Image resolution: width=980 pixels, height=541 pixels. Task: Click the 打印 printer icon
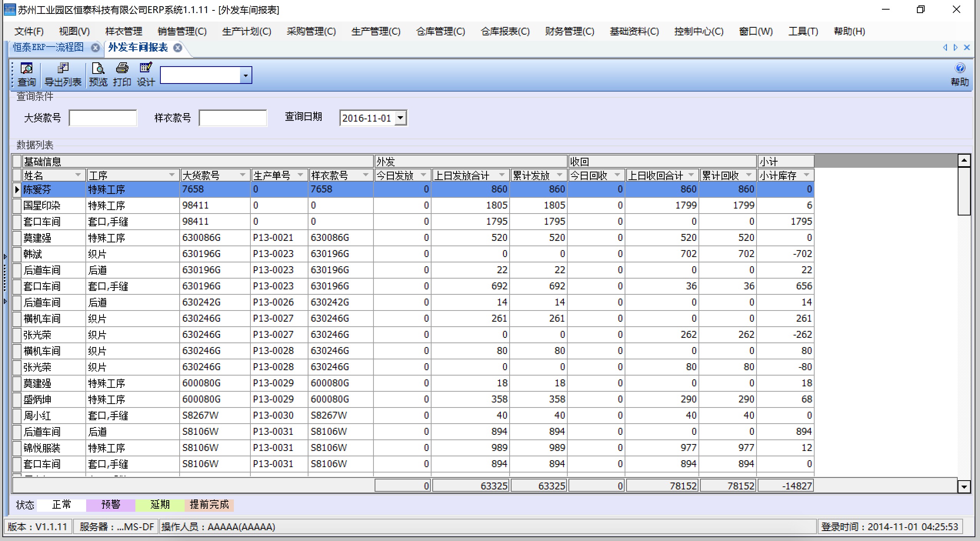tap(122, 75)
